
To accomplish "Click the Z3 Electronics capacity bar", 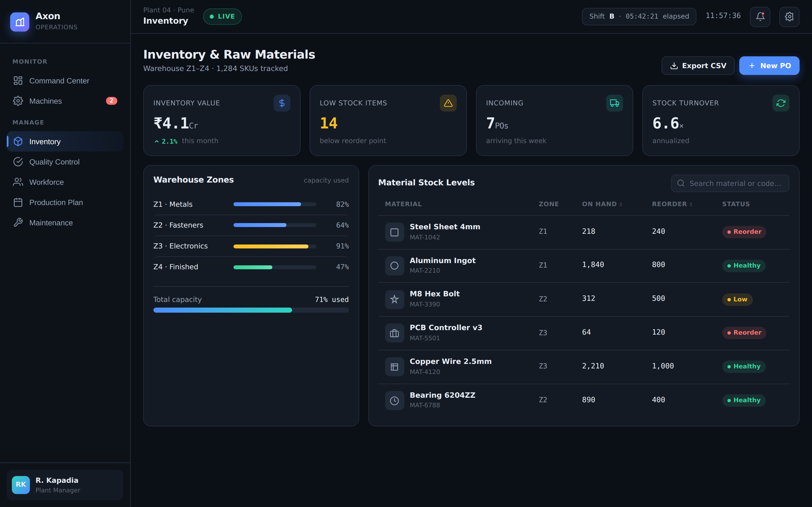I will (x=274, y=246).
